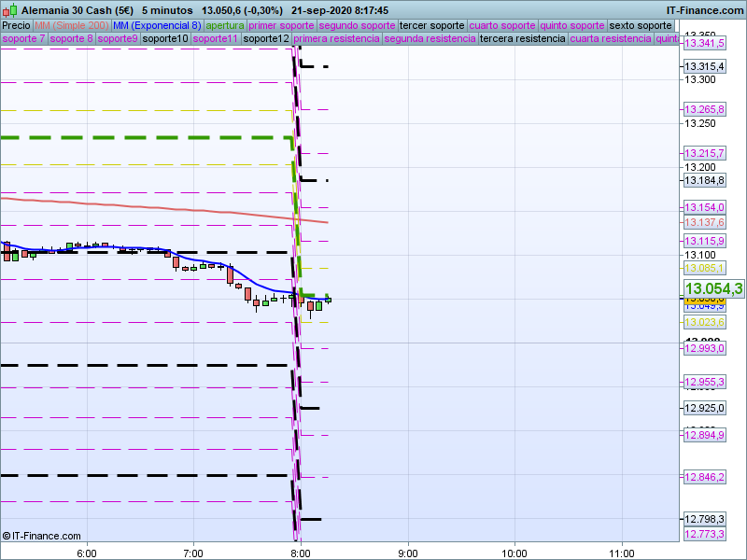Click the MM (Simple 200) indicator label
The height and width of the screenshot is (560, 747).
coord(65,25)
